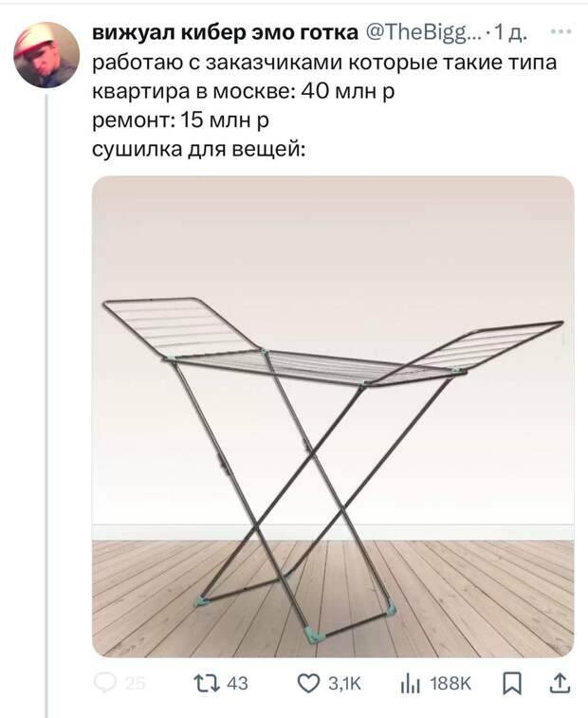The width and height of the screenshot is (588, 718).
Task: Open the reply speech bubble icon
Action: tap(105, 683)
